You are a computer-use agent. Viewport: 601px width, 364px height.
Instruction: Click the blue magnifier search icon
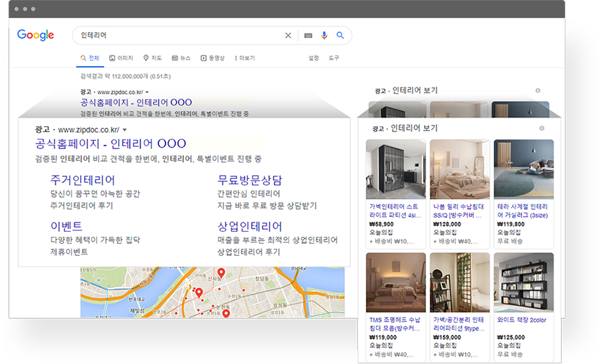point(340,35)
